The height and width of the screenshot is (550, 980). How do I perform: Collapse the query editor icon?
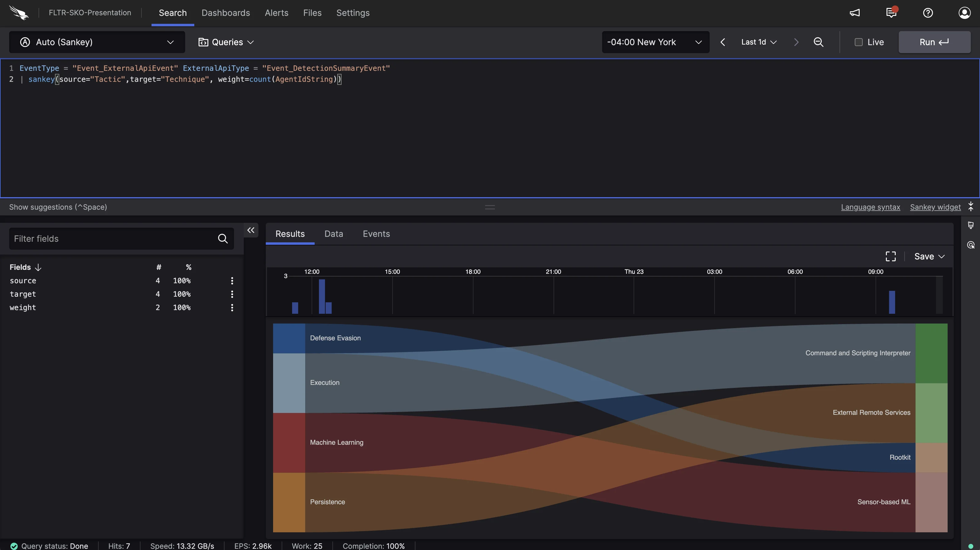tap(971, 207)
